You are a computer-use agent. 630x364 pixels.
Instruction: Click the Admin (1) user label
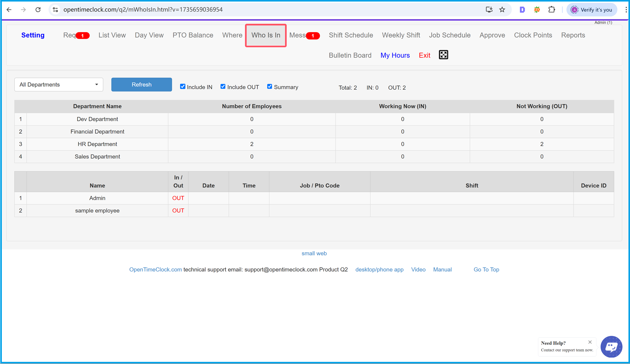pos(603,22)
